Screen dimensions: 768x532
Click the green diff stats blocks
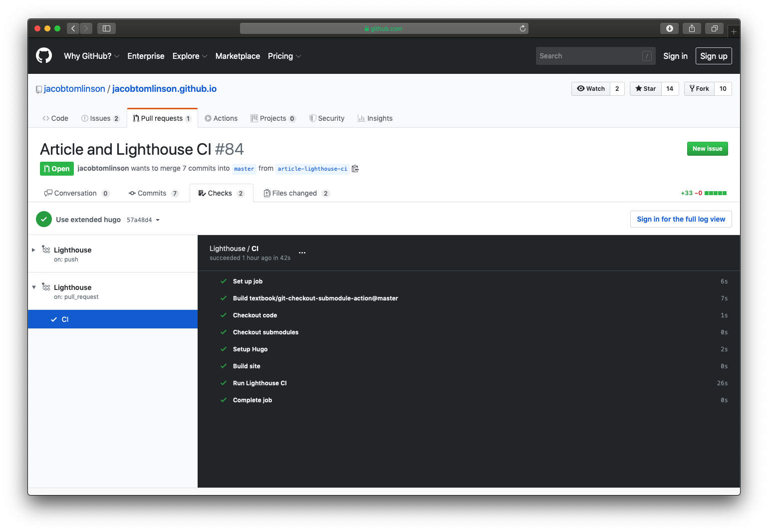(x=716, y=193)
